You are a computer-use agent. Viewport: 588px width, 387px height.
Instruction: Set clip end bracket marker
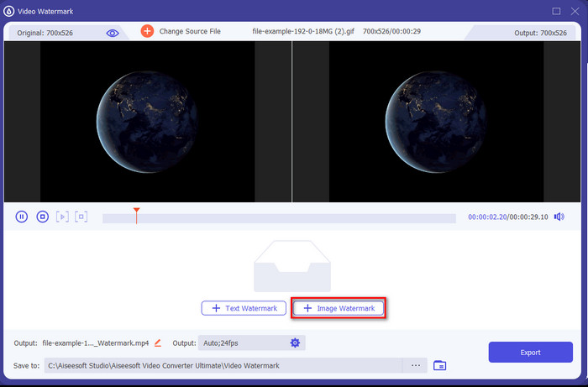[x=81, y=217]
